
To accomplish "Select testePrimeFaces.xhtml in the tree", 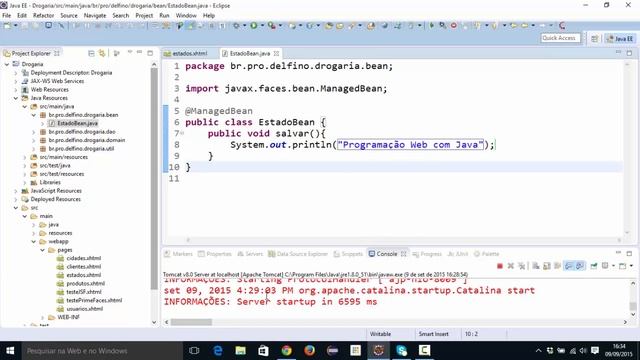I will tap(94, 300).
